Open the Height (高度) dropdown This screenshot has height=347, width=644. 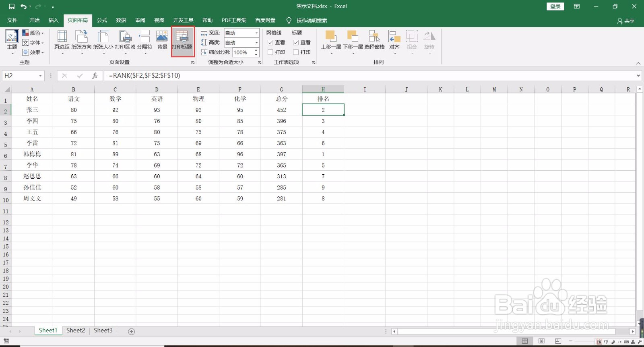point(256,43)
